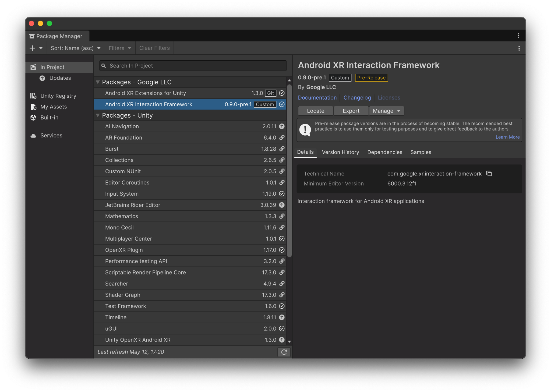This screenshot has width=551, height=392.
Task: Select Updates in the sidebar
Action: click(59, 78)
